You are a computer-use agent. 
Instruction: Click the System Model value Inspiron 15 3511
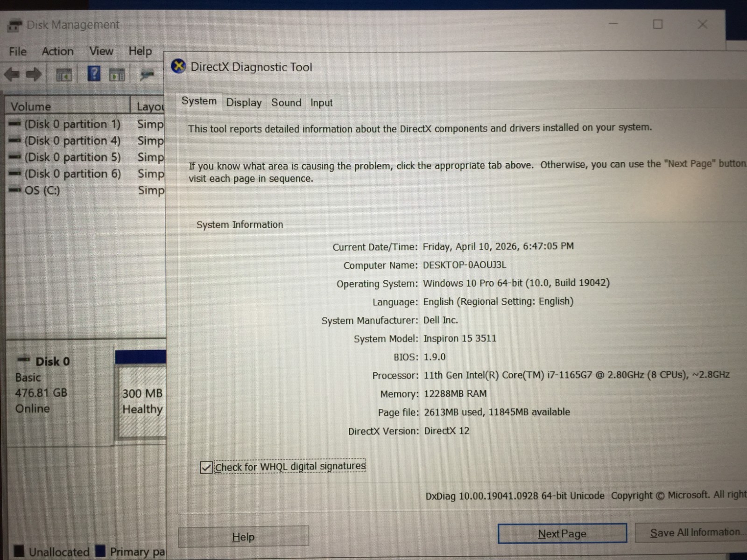pos(459,338)
